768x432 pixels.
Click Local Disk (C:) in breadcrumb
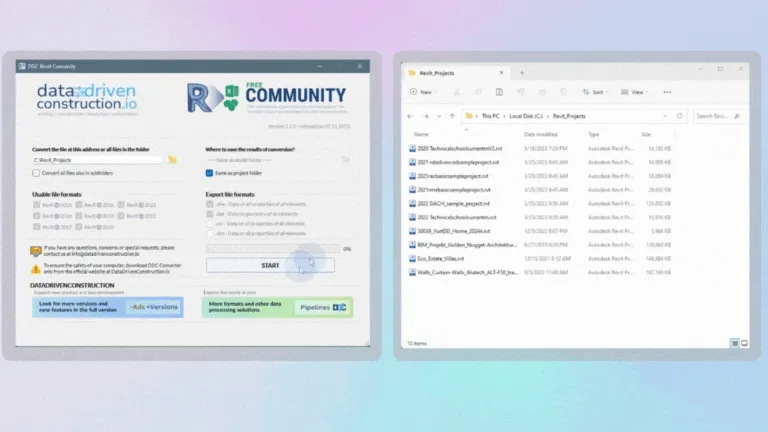coord(526,116)
